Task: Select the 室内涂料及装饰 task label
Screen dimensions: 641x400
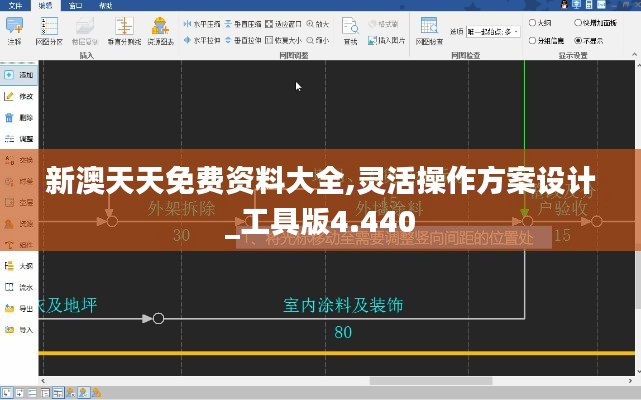Action: click(343, 305)
